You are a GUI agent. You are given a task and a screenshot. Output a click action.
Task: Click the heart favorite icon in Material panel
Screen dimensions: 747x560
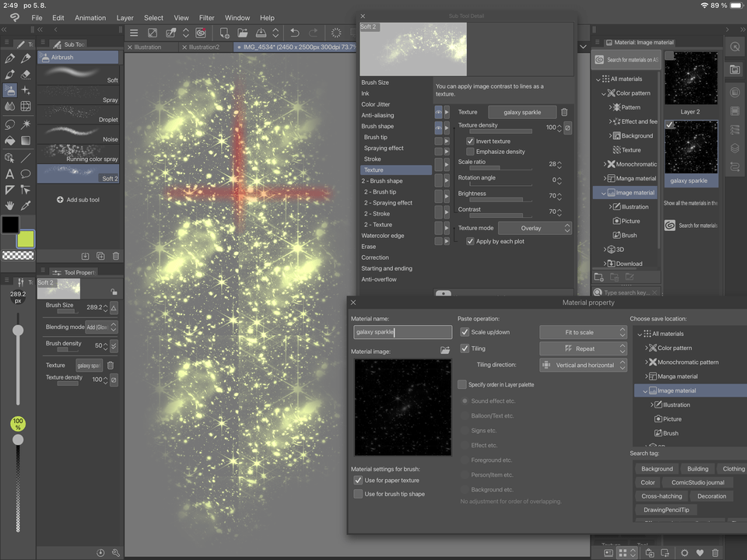point(700,553)
